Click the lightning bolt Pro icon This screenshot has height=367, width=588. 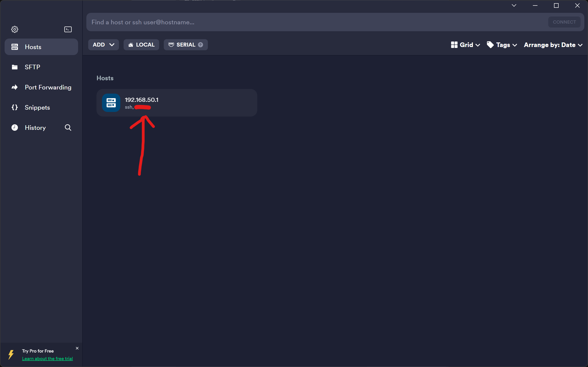(11, 354)
